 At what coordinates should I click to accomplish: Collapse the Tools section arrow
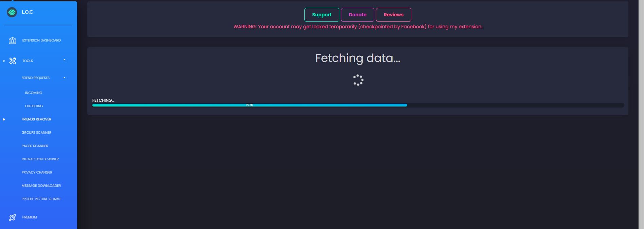[65, 60]
